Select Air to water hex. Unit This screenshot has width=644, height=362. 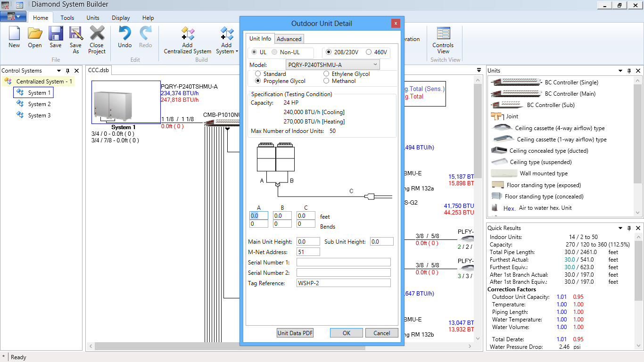click(531, 208)
